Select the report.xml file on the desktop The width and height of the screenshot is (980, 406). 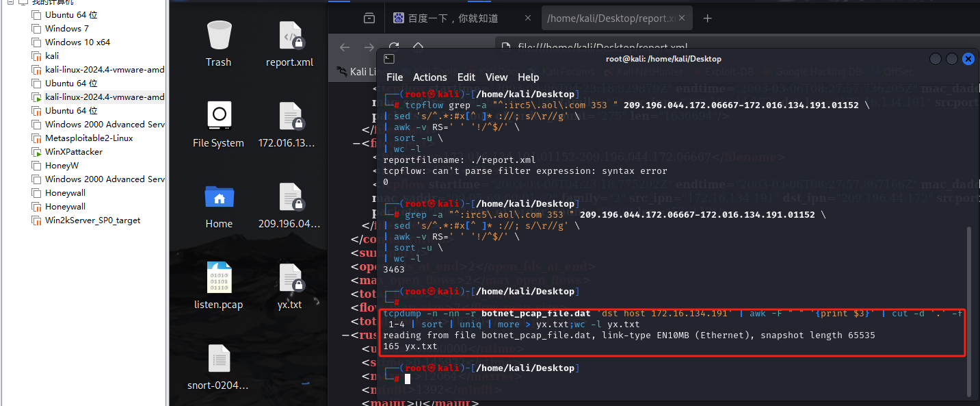(290, 44)
